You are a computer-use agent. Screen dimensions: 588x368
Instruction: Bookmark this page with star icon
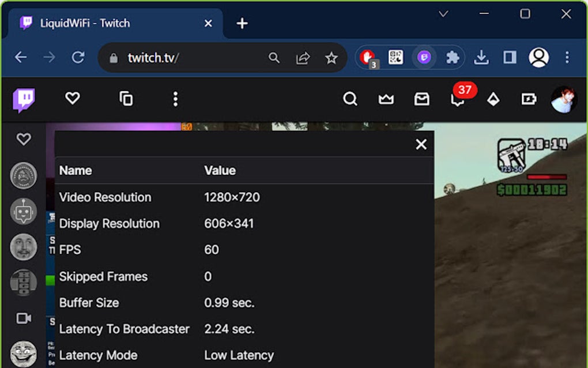(331, 58)
